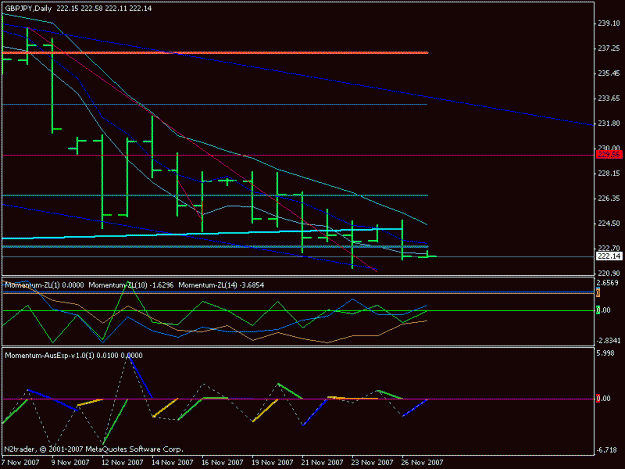Select the -6.718 scale value
The image size is (625, 469).
coord(607,450)
